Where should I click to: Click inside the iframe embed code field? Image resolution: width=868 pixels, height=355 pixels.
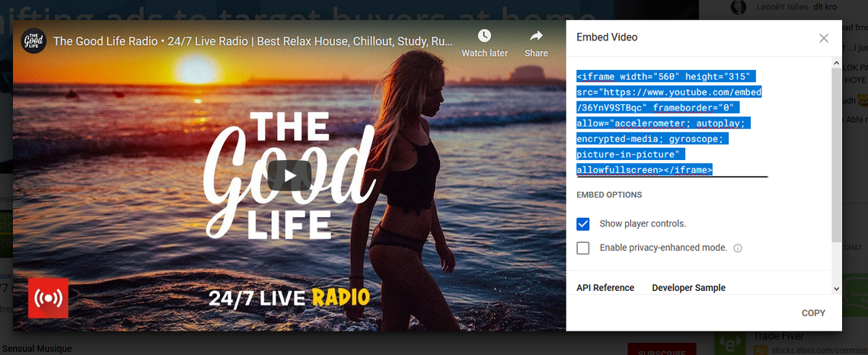pyautogui.click(x=672, y=123)
